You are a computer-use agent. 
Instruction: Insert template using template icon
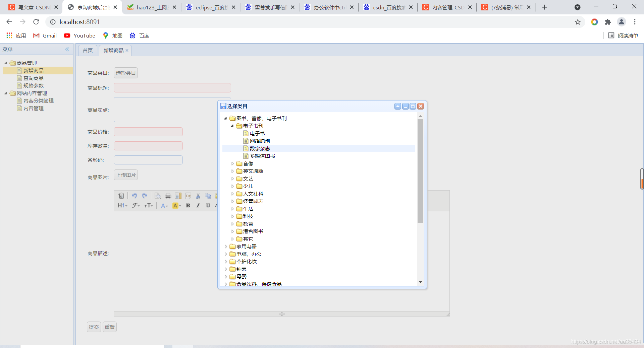178,196
